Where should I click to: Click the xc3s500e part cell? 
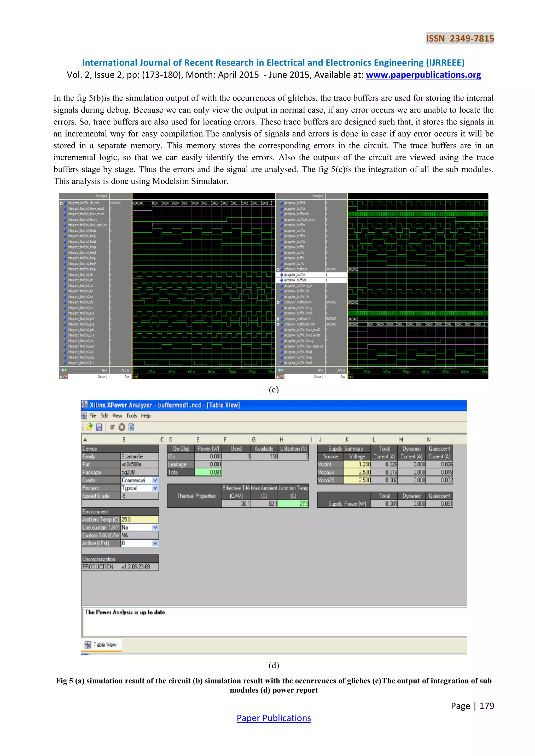click(140, 464)
